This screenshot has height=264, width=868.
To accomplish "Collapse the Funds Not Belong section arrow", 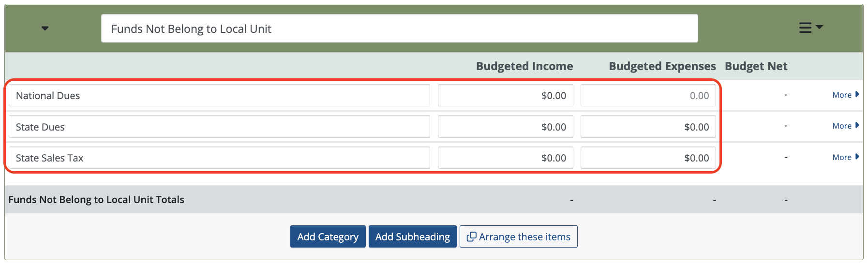I will 45,29.
